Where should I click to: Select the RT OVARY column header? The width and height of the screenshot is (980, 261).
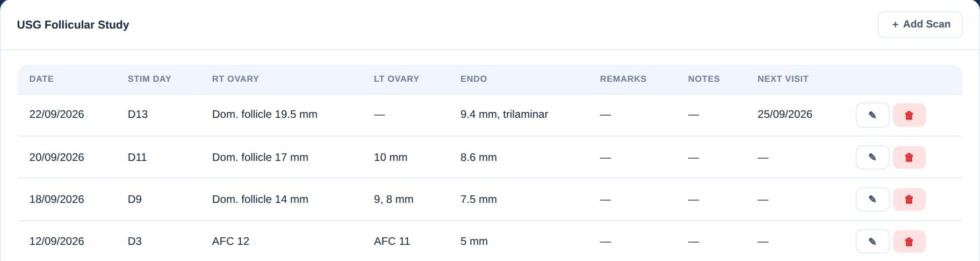(x=235, y=79)
